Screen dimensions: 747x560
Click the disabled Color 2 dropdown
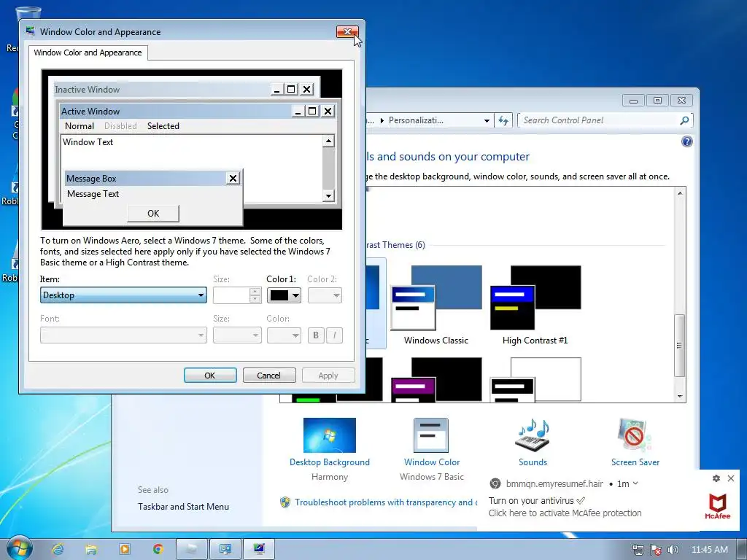coord(325,295)
